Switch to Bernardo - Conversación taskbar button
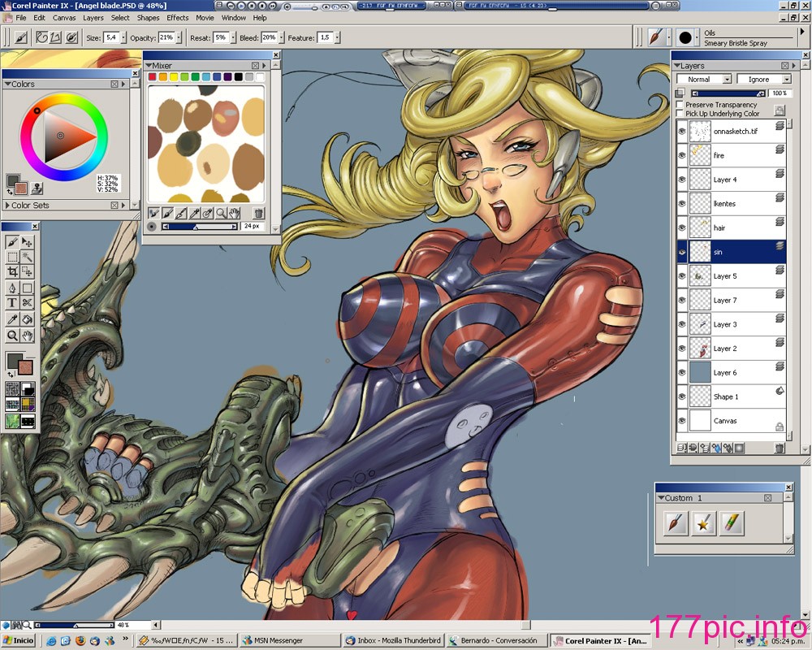 [x=497, y=641]
